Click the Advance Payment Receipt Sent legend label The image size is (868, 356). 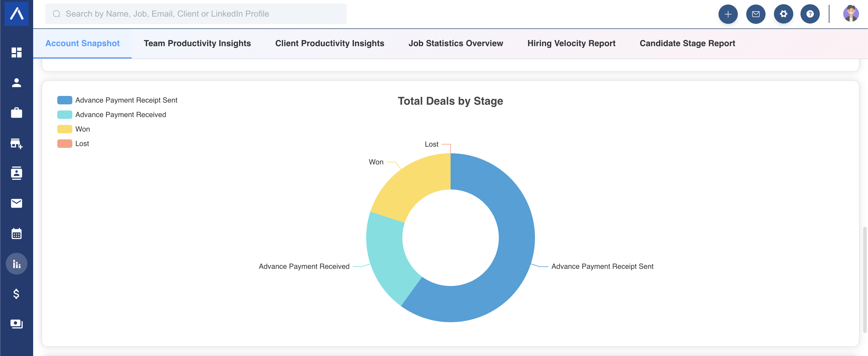pyautogui.click(x=126, y=100)
